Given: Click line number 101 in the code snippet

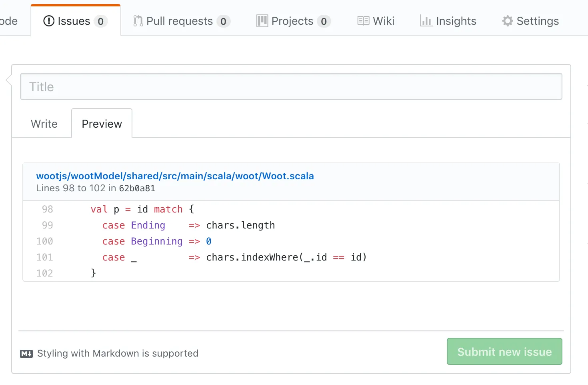Looking at the screenshot, I should pyautogui.click(x=44, y=257).
